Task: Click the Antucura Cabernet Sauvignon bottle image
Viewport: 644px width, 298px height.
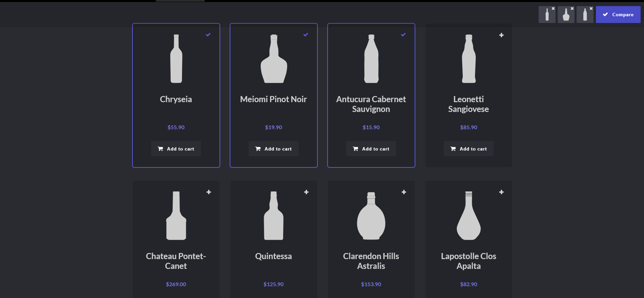Action: [371, 59]
